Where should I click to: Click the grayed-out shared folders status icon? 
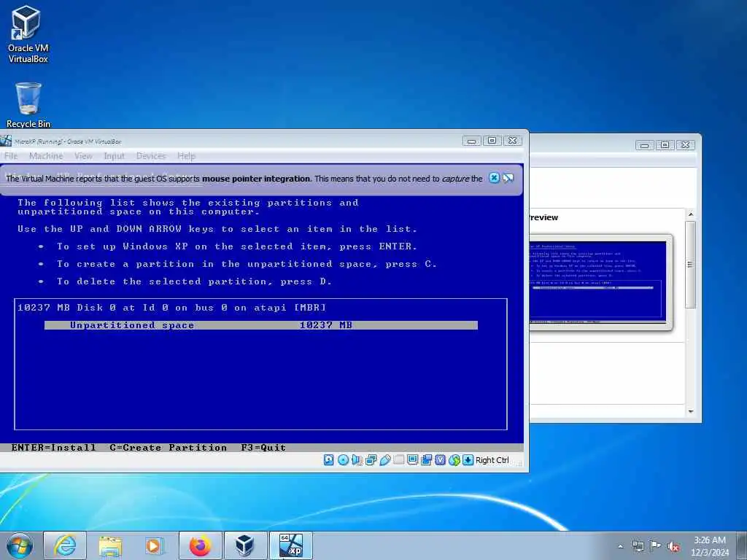399,459
